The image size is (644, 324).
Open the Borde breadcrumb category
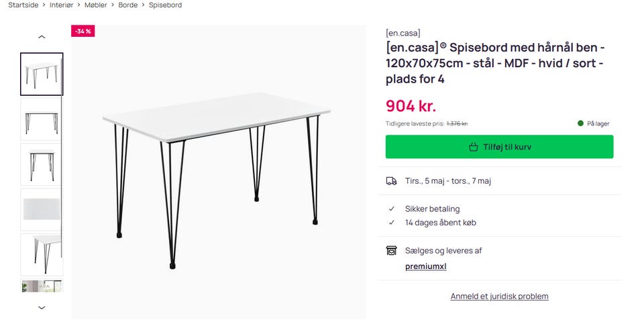pyautogui.click(x=127, y=5)
